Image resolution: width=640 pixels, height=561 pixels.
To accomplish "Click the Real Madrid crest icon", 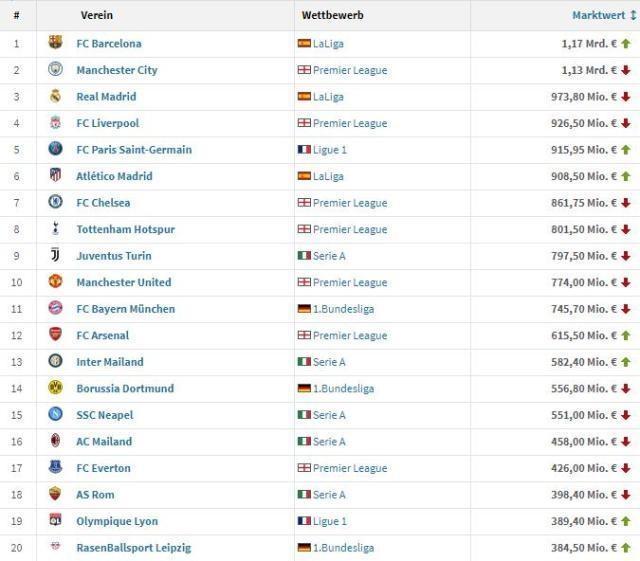I will [55, 96].
